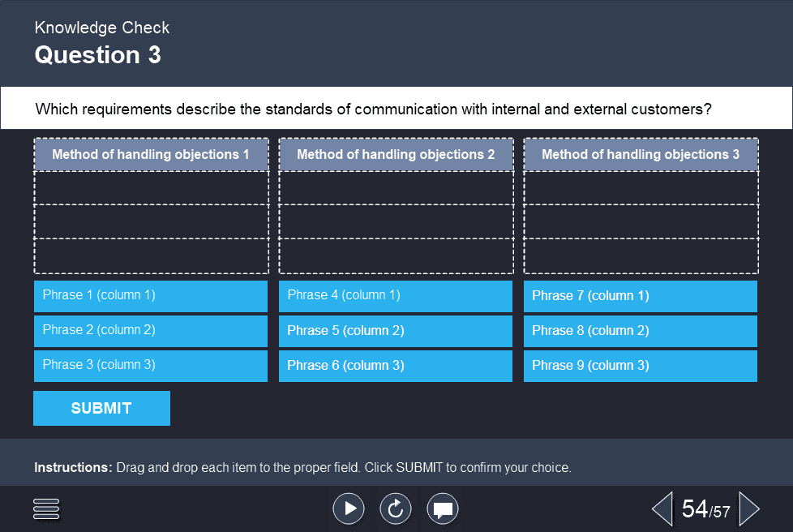The image size is (793, 532).
Task: Advance with the next slide arrow
Action: pos(746,508)
